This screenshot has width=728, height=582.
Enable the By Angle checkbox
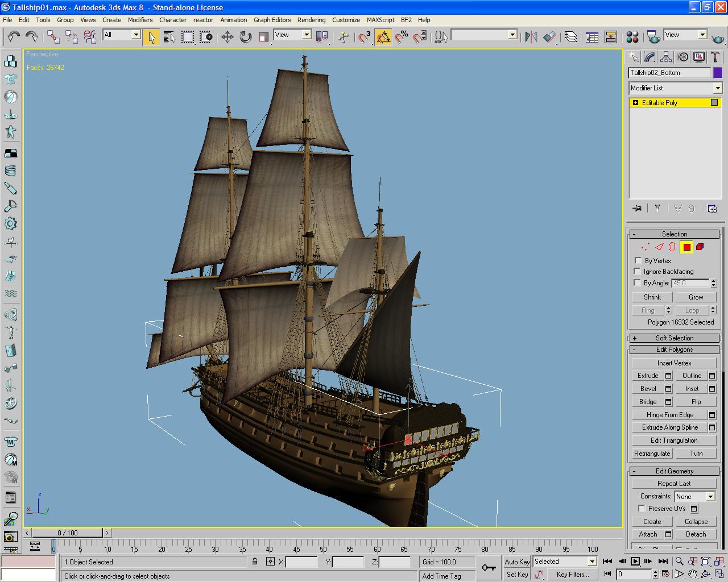[x=637, y=282]
